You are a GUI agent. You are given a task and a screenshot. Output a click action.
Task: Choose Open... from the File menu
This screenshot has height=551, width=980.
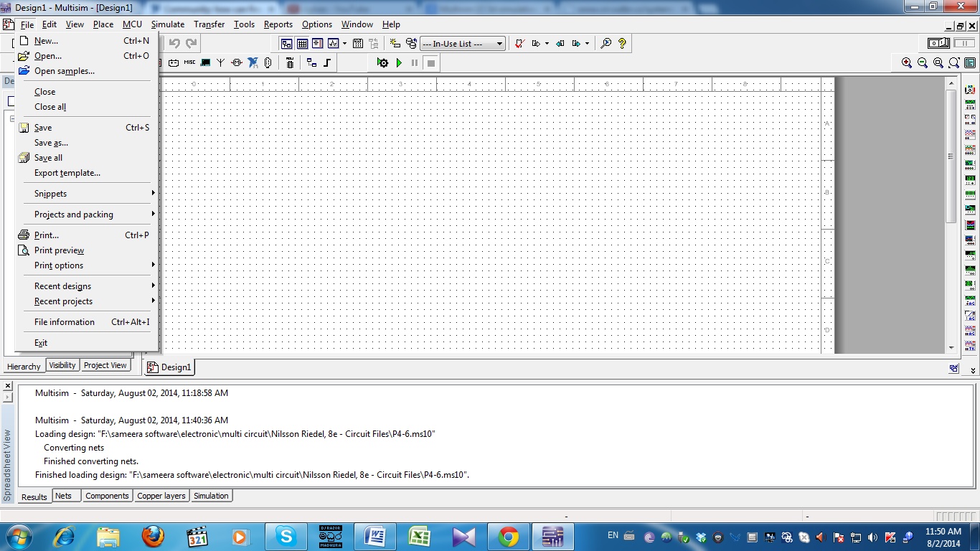click(86, 56)
